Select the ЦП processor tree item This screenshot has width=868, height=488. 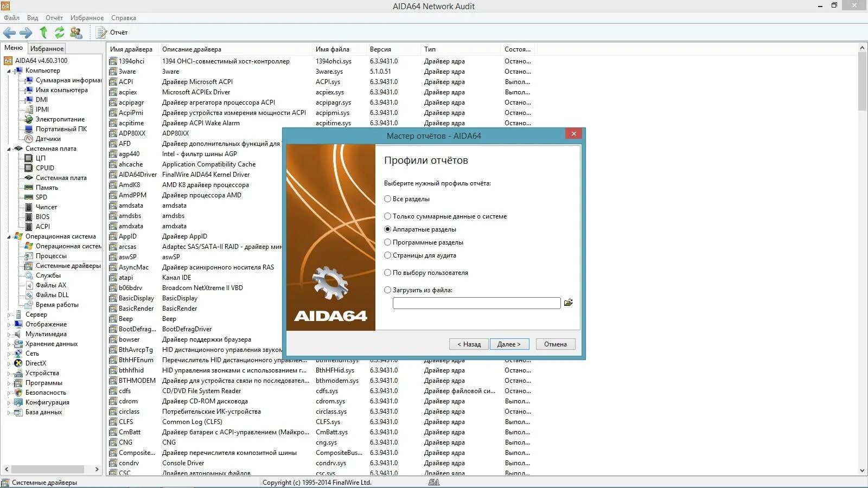tap(41, 158)
